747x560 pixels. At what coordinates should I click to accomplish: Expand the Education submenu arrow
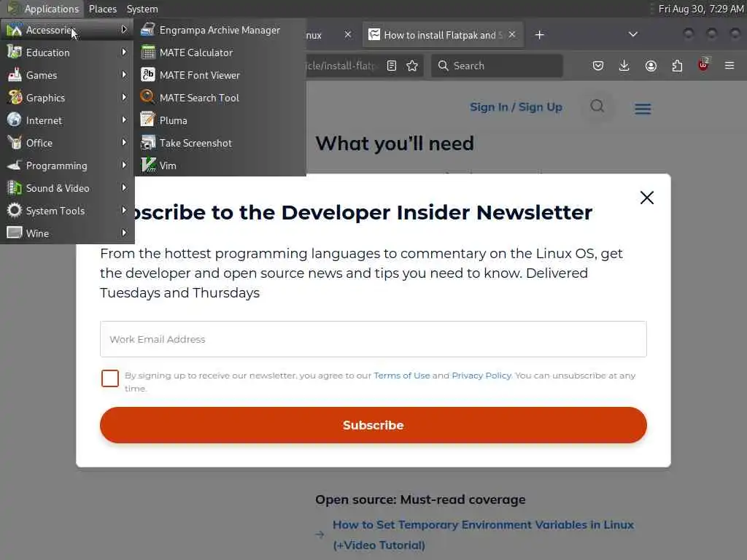pyautogui.click(x=124, y=52)
